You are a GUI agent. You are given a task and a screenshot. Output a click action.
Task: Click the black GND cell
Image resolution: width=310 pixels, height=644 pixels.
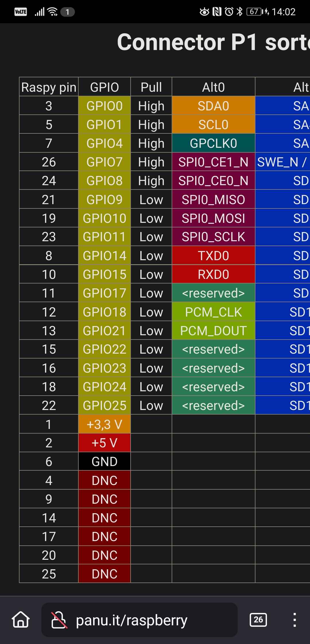[104, 462]
